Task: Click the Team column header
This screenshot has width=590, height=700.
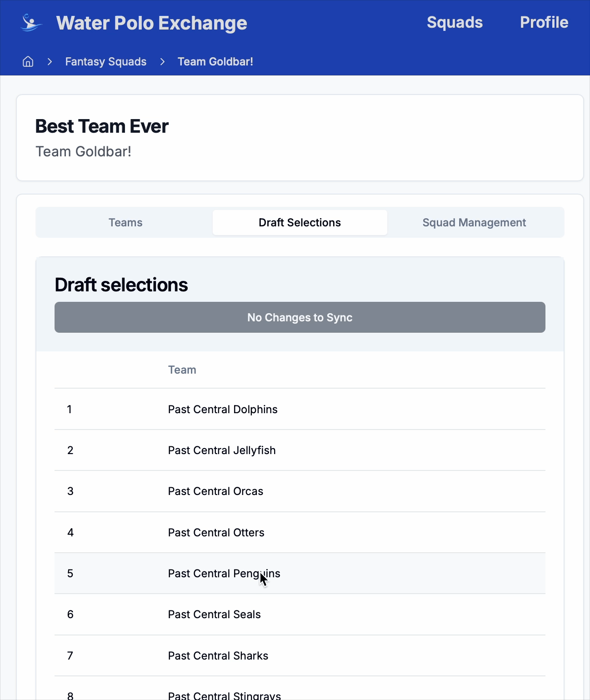Action: pyautogui.click(x=182, y=370)
